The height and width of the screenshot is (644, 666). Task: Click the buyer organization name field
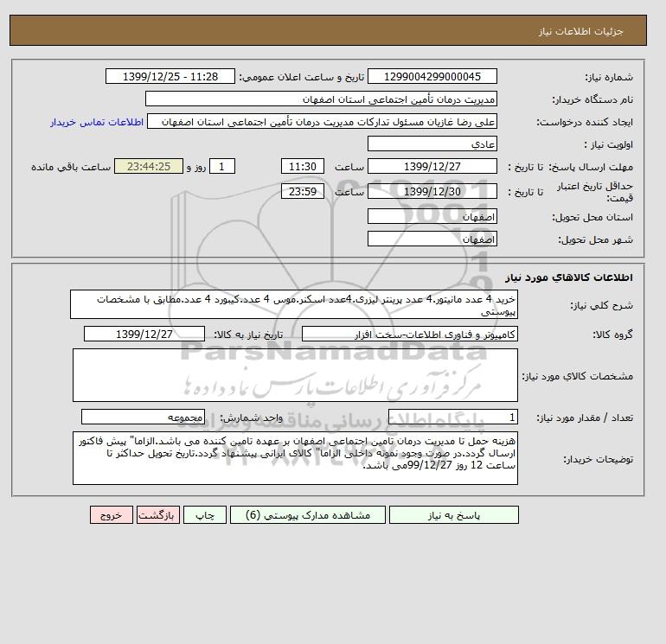pos(321,99)
